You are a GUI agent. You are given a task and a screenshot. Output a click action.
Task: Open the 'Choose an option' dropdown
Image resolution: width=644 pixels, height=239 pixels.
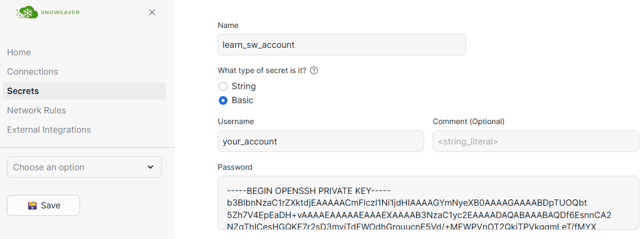click(x=84, y=167)
